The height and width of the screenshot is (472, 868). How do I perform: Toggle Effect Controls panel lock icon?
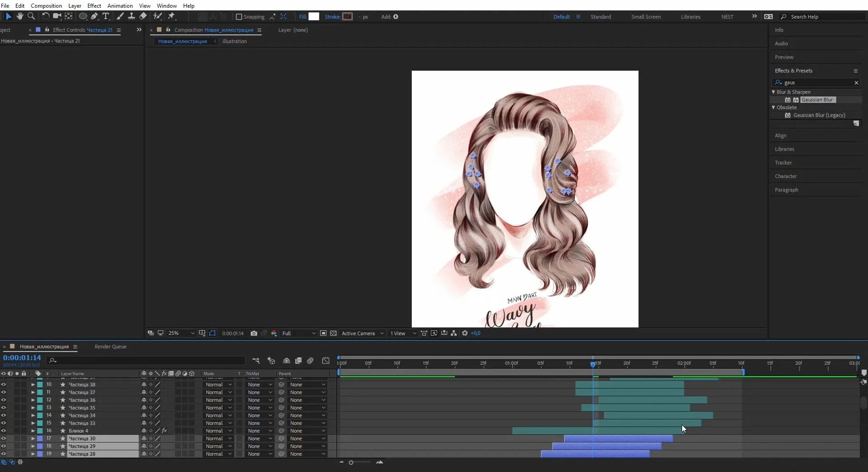[47, 30]
